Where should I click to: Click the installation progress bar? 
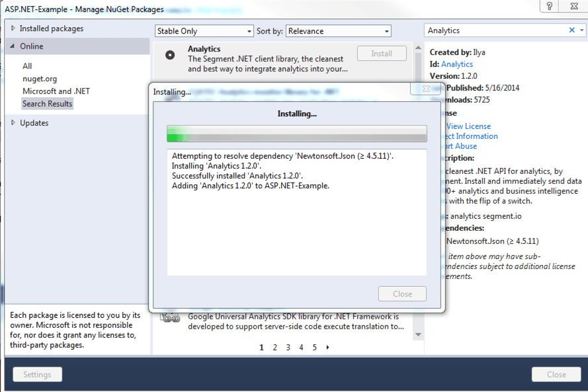[296, 133]
